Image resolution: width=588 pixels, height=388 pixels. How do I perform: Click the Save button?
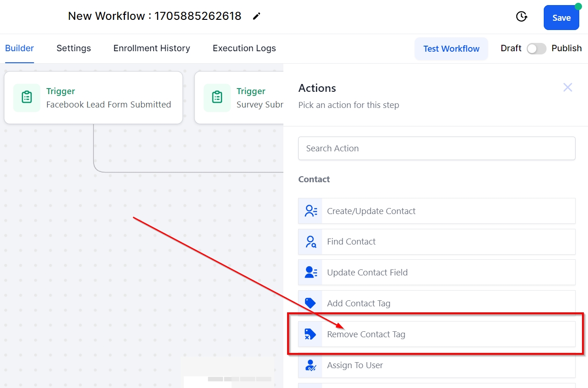click(x=561, y=18)
